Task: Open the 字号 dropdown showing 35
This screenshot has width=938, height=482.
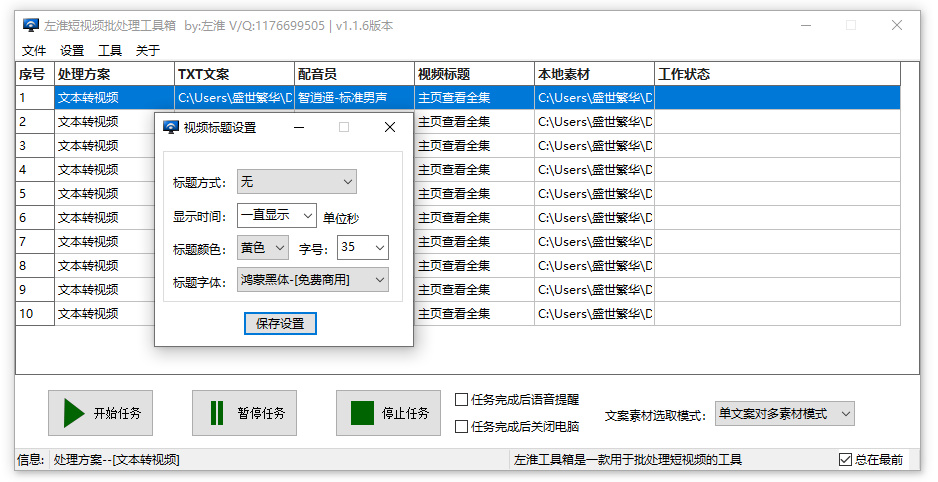Action: coord(363,248)
